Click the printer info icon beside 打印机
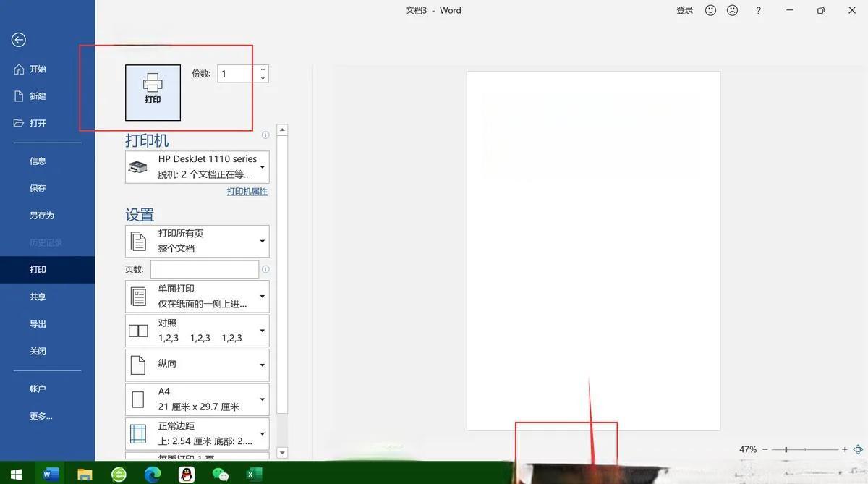Screen dimensions: 868x484 click(x=265, y=135)
